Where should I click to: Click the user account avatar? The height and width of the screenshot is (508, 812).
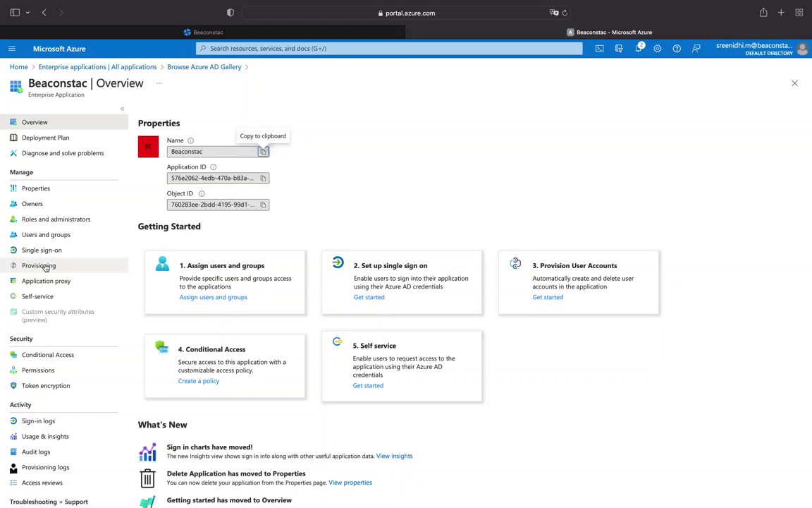pyautogui.click(x=802, y=49)
